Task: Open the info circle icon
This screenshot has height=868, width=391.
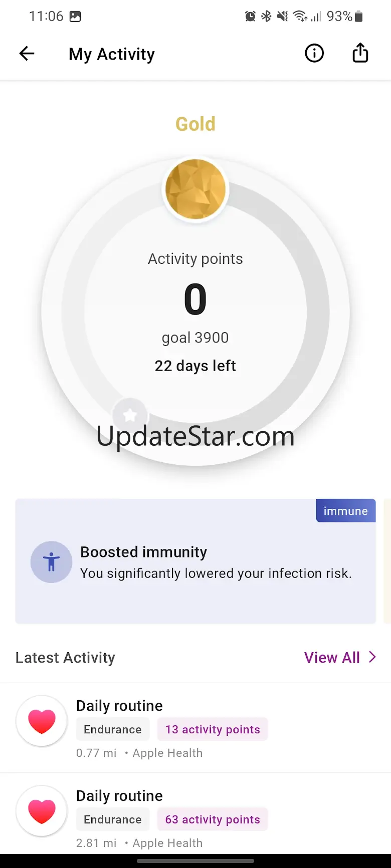Action: (314, 53)
